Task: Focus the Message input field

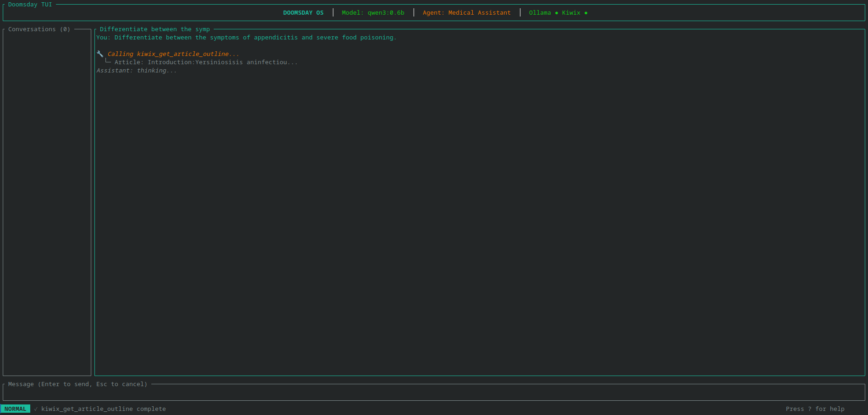Action: pyautogui.click(x=434, y=393)
